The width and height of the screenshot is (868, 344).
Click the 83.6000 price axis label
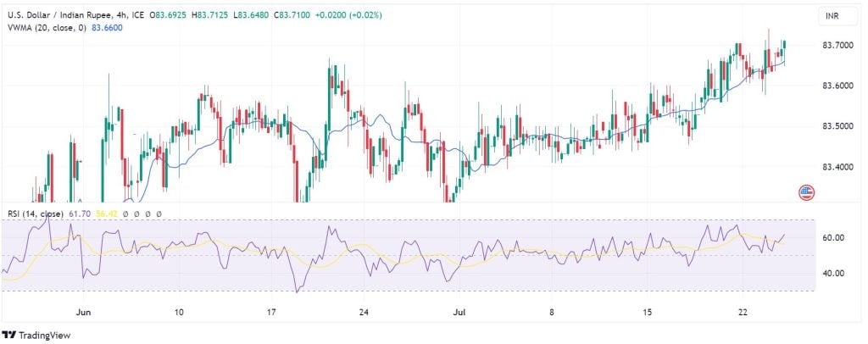(836, 86)
